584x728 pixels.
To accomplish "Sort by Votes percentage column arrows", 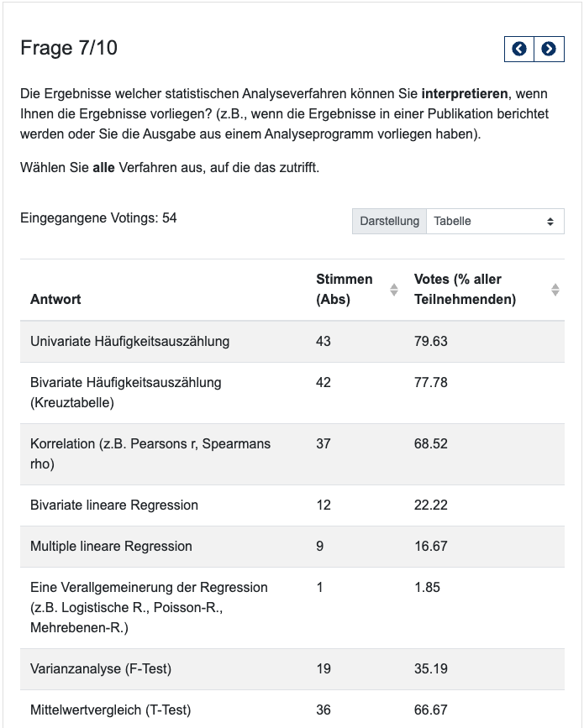I will 555,290.
